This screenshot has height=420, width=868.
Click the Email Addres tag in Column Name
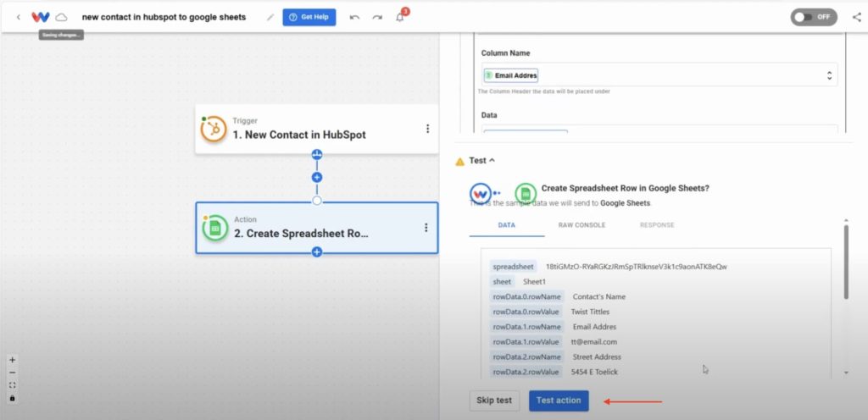[x=510, y=75]
